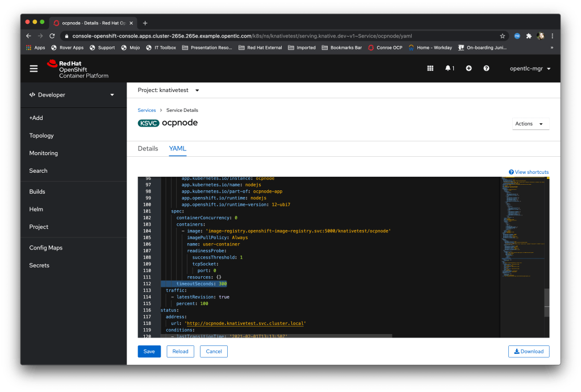Open the hamburger navigation menu
This screenshot has width=581, height=392.
[x=34, y=68]
